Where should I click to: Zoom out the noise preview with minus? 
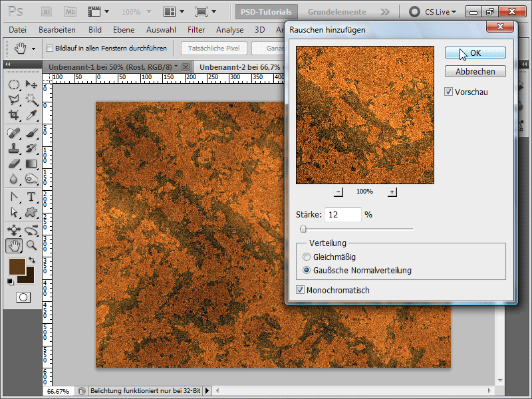tap(338, 192)
